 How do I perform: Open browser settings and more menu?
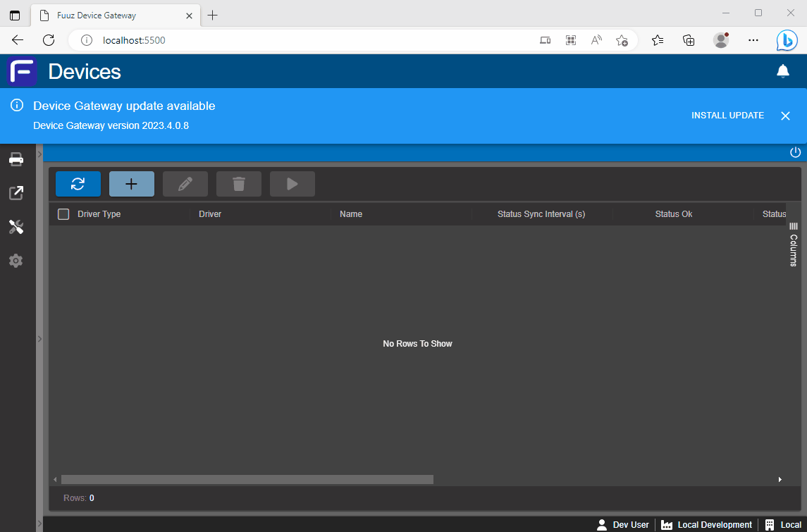click(x=753, y=40)
